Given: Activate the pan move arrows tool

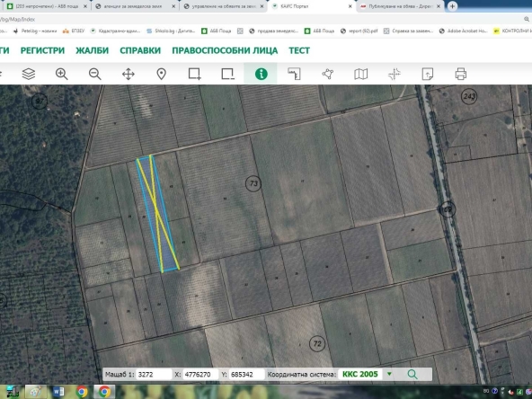Looking at the screenshot, I should 129,74.
